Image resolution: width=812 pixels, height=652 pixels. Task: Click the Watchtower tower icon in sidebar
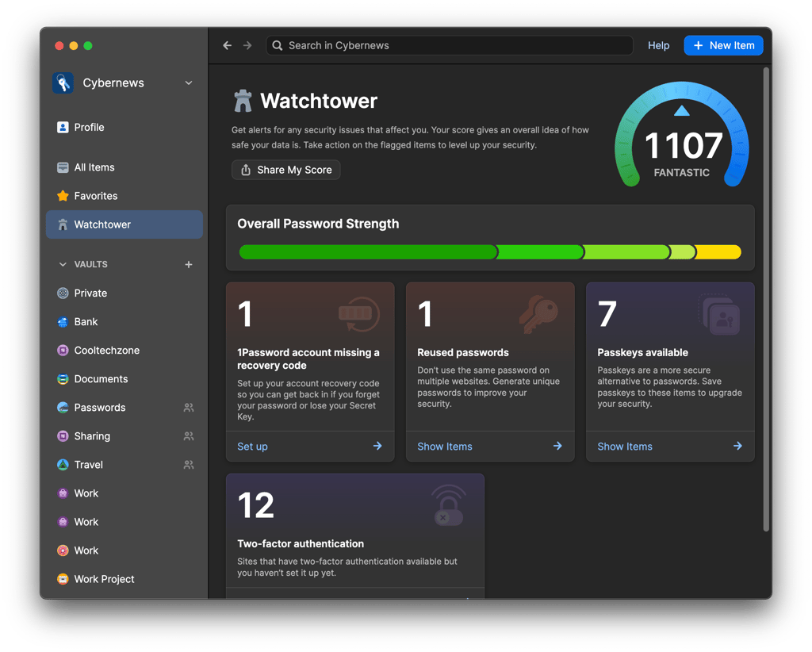click(63, 224)
